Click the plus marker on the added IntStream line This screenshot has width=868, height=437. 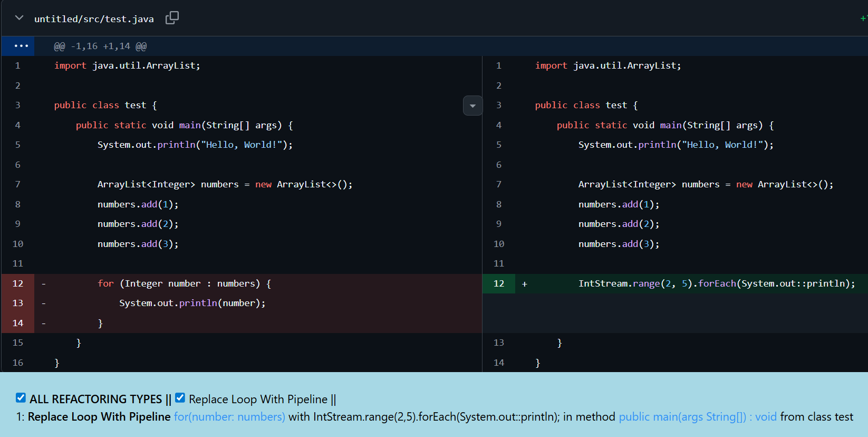(x=524, y=284)
